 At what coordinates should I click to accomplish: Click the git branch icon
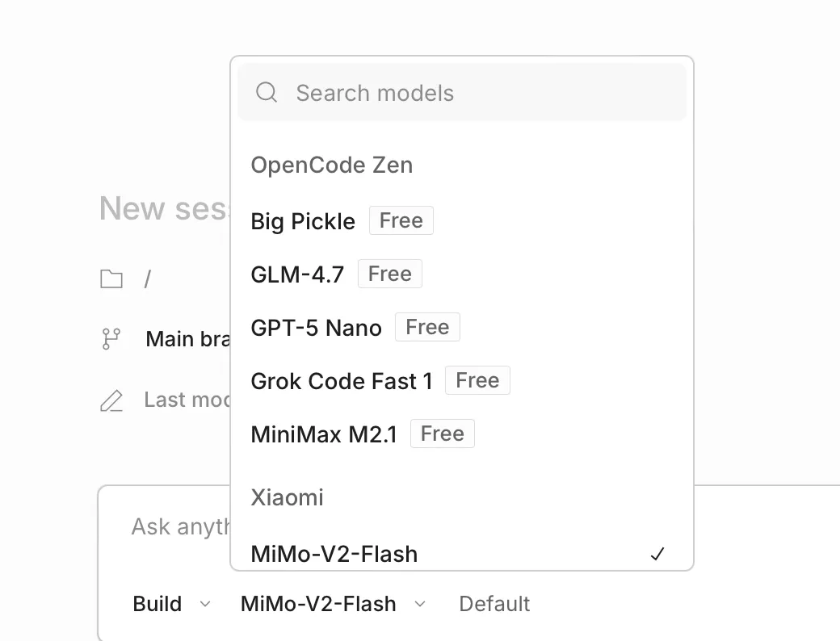click(x=111, y=339)
